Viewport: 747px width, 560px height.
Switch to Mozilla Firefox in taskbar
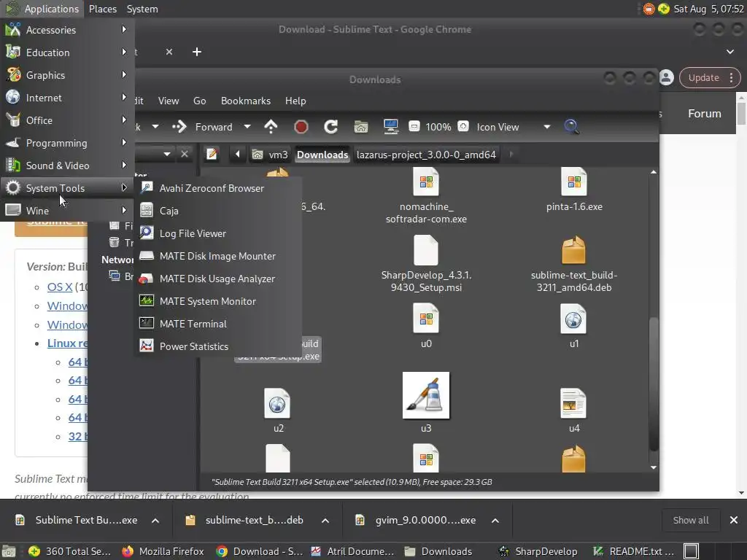[163, 551]
